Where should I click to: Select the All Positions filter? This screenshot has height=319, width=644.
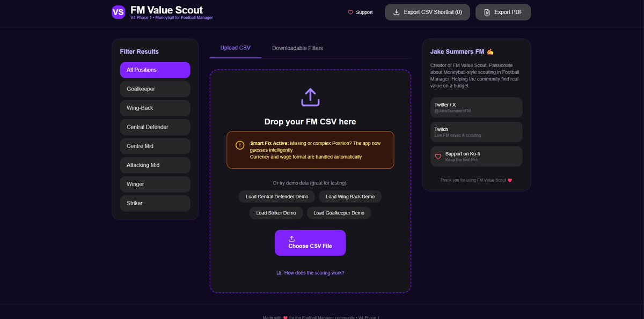[155, 70]
